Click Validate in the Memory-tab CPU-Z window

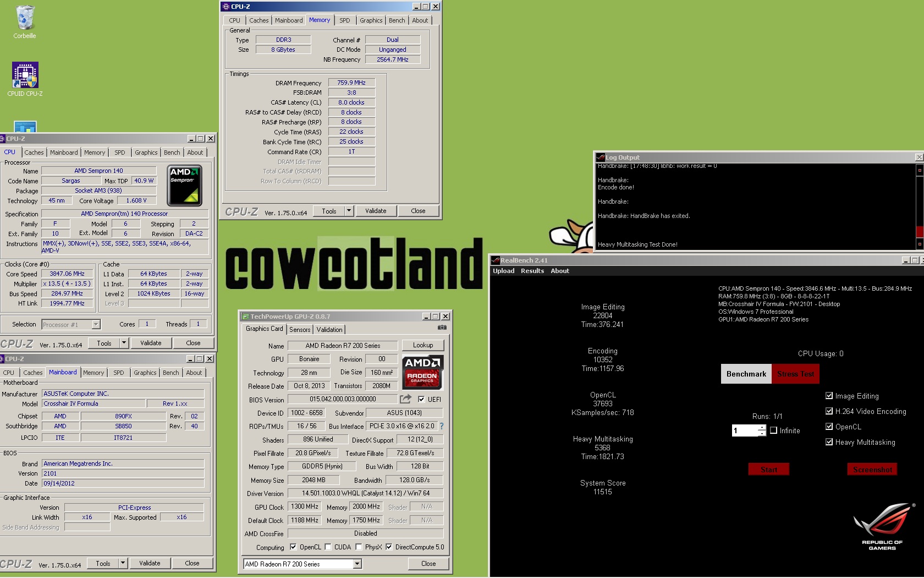(376, 211)
